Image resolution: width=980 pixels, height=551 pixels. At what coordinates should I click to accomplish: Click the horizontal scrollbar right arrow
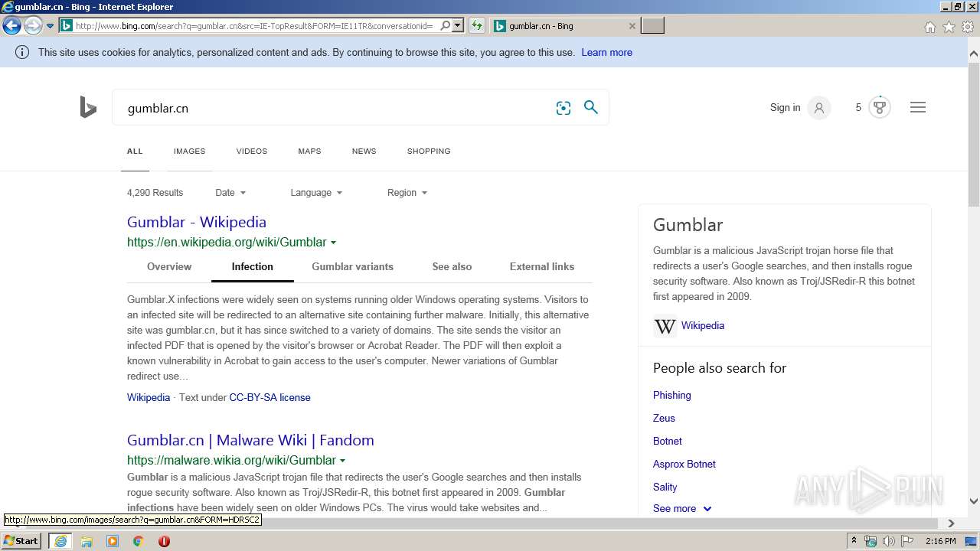(951, 523)
